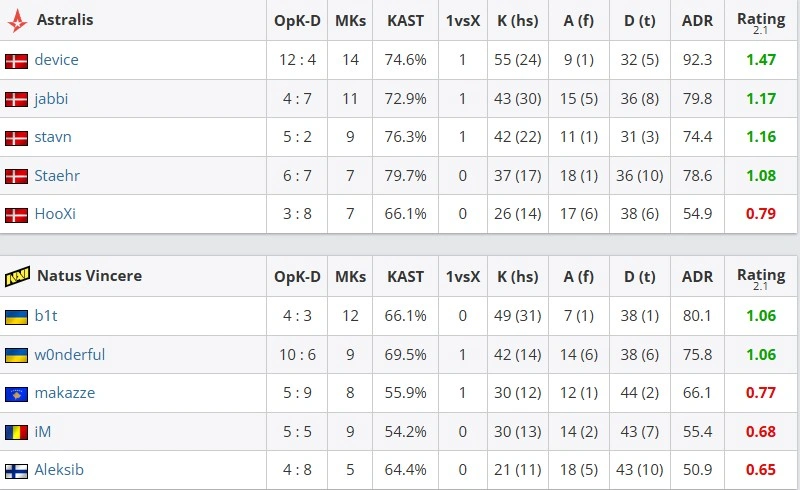Viewport: 800px width, 490px height.
Task: Click the Kosovo flag next to makazze
Action: tap(16, 394)
